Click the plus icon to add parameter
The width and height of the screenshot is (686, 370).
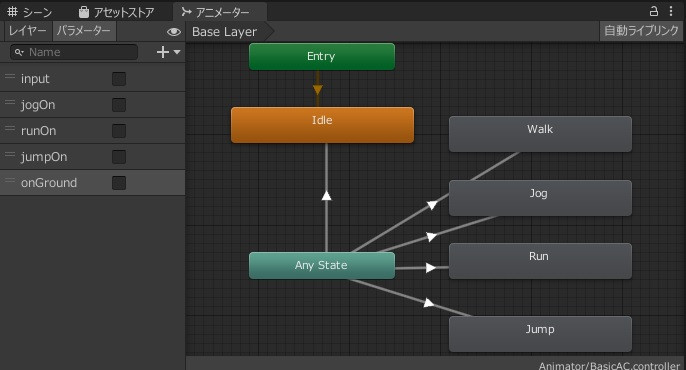tap(163, 52)
